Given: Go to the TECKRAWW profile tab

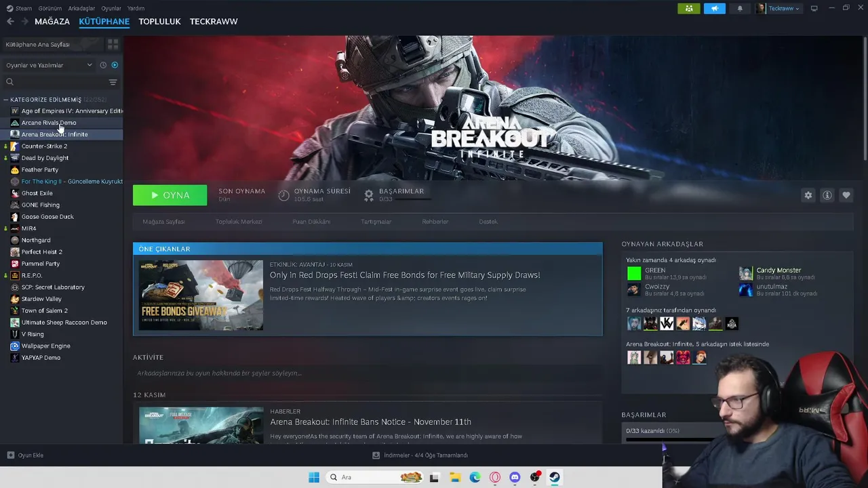Looking at the screenshot, I should click(214, 22).
